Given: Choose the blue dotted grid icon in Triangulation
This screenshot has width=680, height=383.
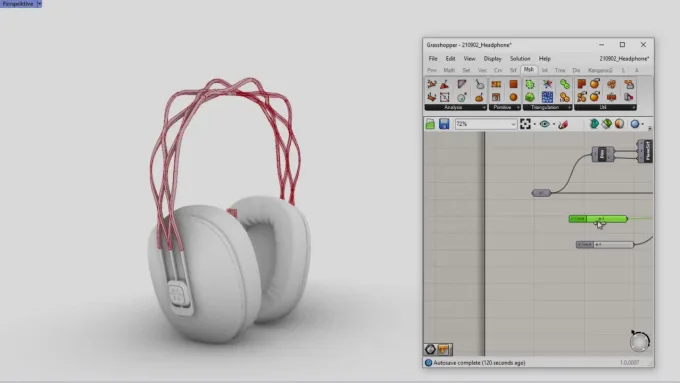Looking at the screenshot, I should (547, 97).
